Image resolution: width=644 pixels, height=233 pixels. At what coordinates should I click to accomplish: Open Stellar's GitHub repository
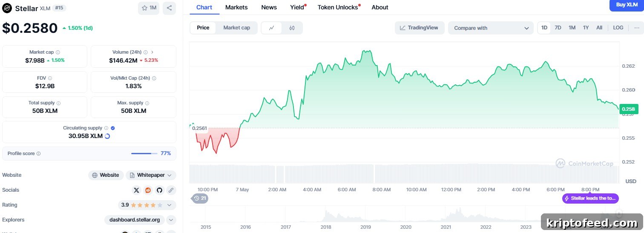point(159,190)
